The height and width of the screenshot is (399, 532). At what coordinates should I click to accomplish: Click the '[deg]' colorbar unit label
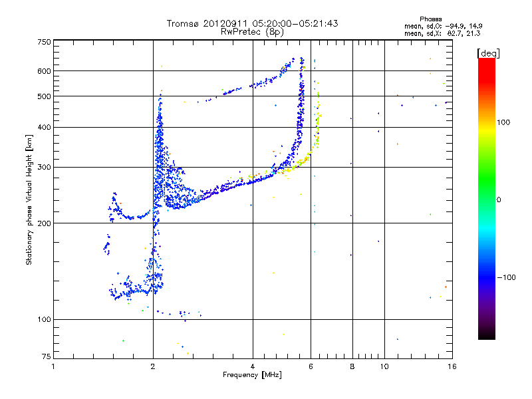[488, 53]
